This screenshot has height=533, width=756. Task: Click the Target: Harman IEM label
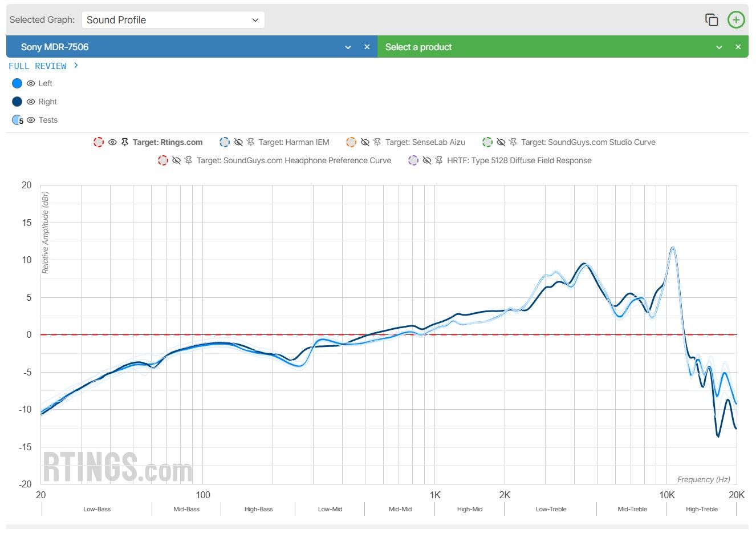tap(294, 142)
